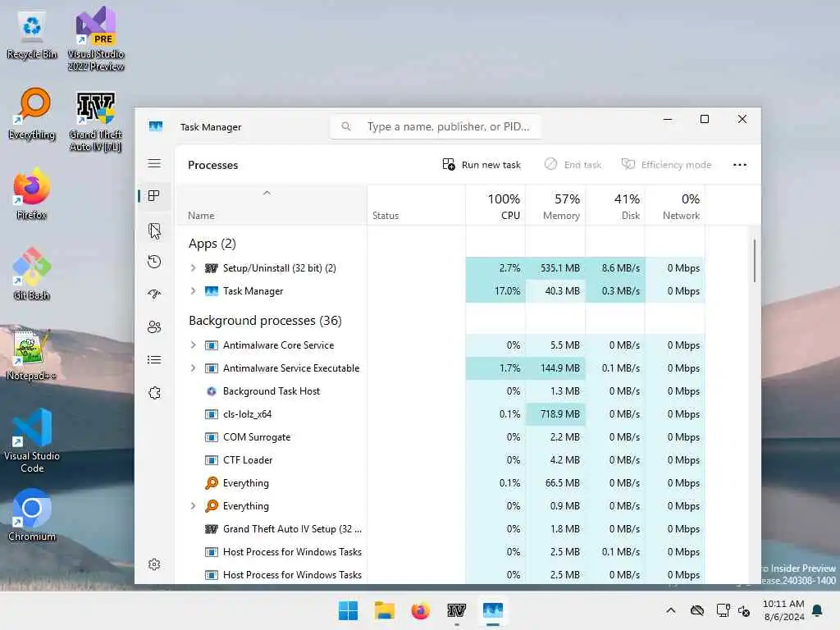Screen dimensions: 840x630
Task: Select the cls-lolz_x64 process
Action: (441, 414)
